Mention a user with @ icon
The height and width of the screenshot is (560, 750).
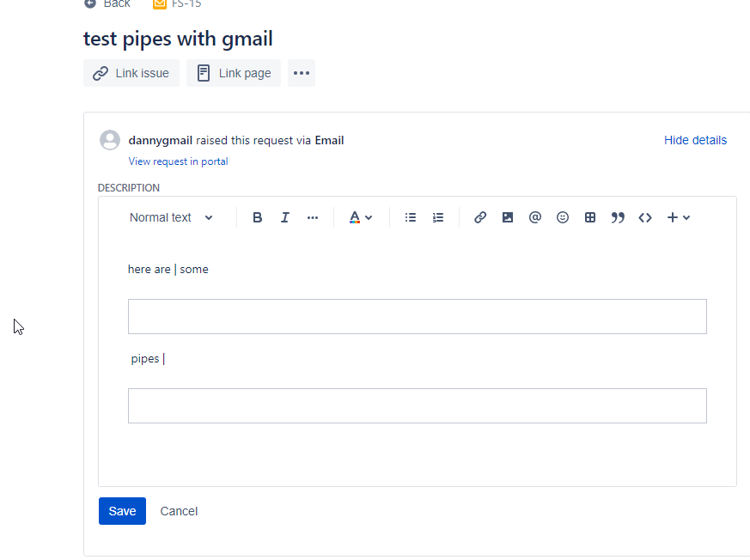pyautogui.click(x=535, y=217)
